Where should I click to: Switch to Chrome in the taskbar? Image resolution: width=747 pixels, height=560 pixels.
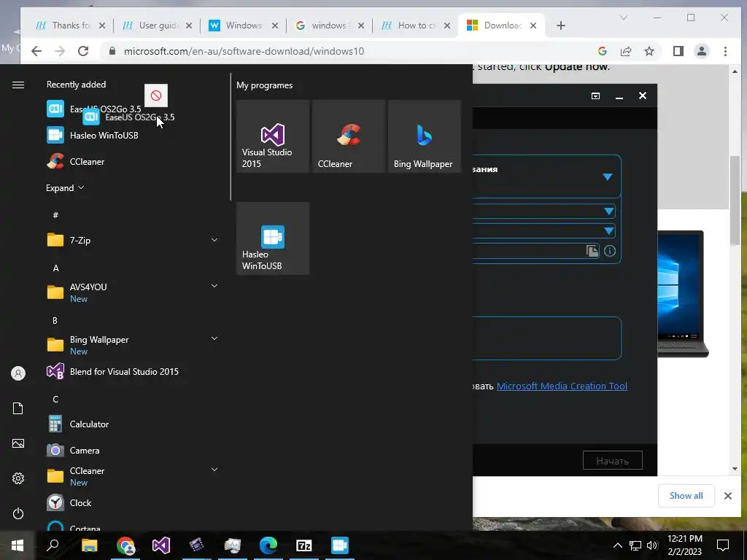125,545
